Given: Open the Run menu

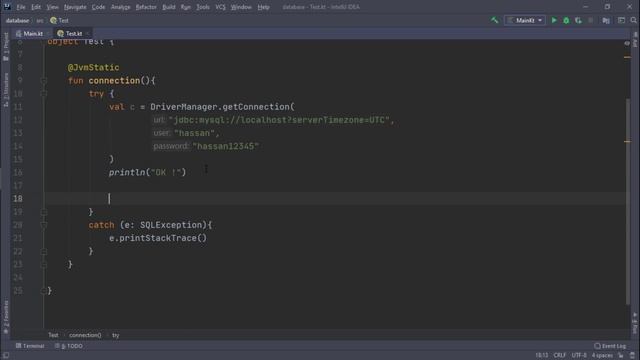Looking at the screenshot, I should (x=186, y=7).
